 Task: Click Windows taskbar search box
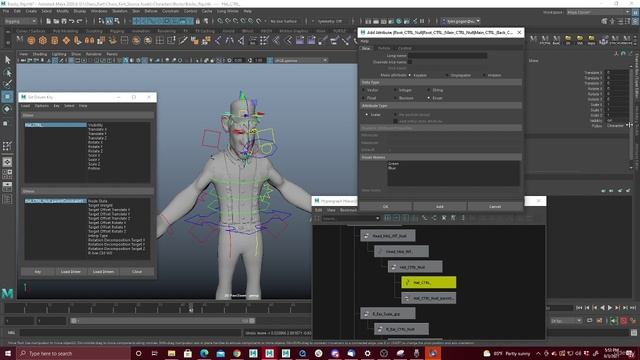pos(73,353)
